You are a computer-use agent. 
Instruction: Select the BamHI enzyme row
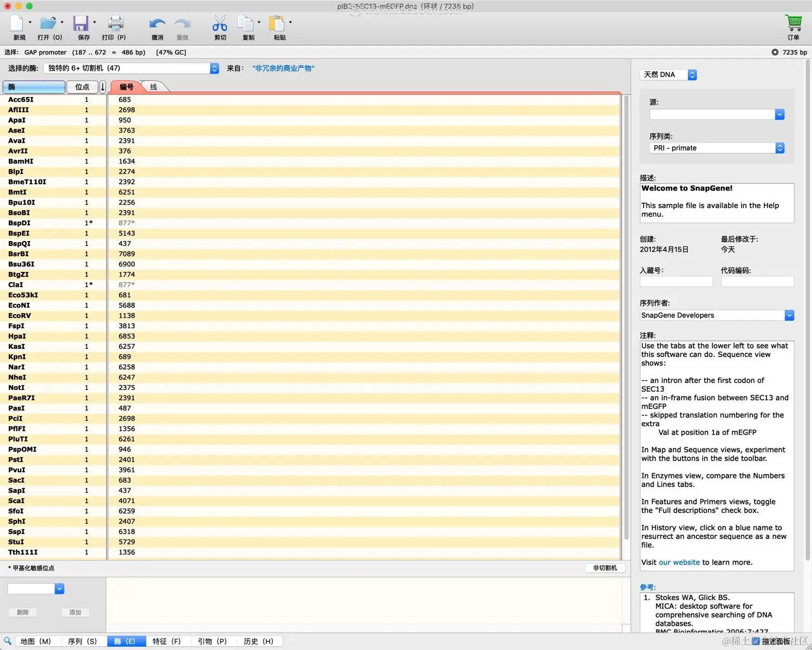tap(311, 161)
